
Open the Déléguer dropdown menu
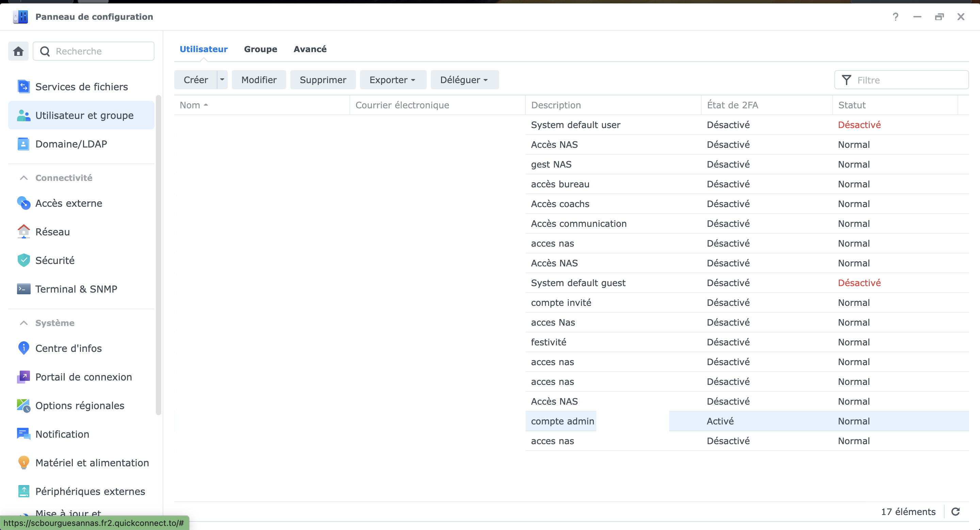point(464,80)
